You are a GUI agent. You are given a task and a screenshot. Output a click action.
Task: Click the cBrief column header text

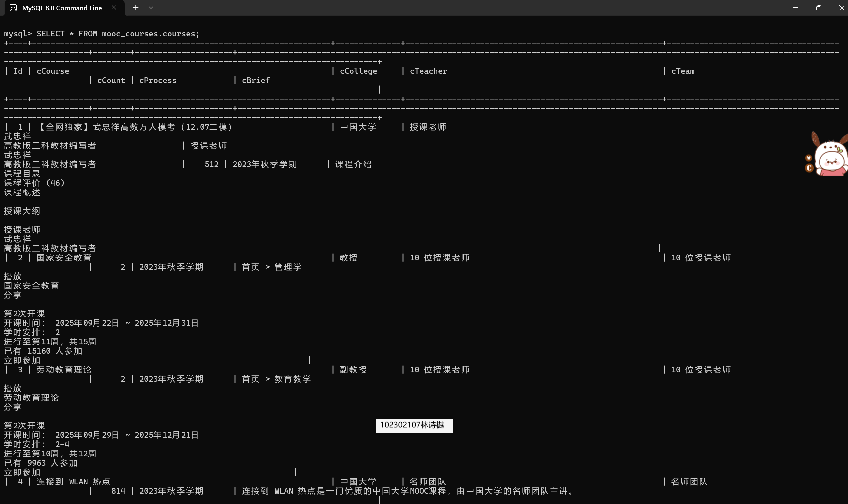256,80
